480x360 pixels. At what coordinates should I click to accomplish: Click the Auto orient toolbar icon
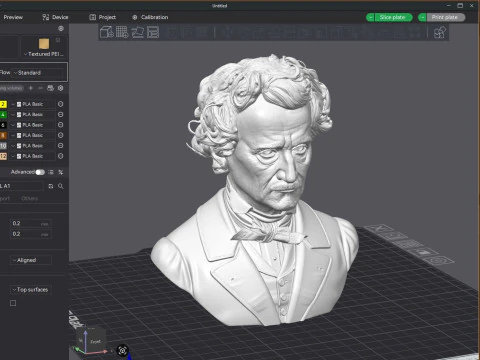[138, 32]
